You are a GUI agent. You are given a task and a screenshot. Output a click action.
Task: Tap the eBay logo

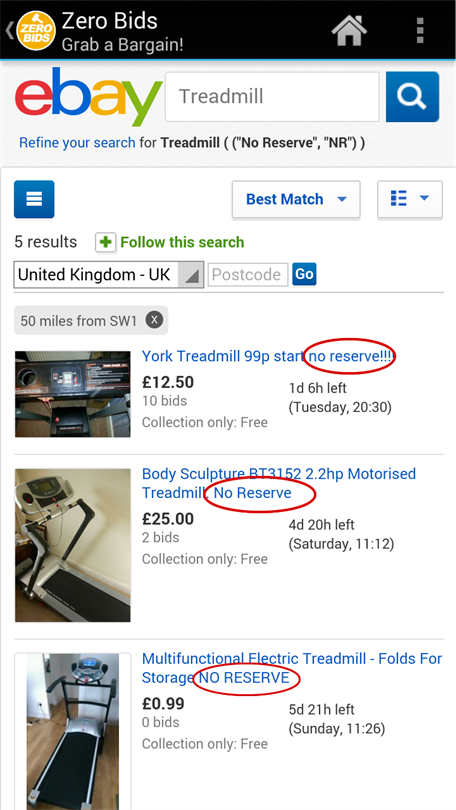click(88, 97)
